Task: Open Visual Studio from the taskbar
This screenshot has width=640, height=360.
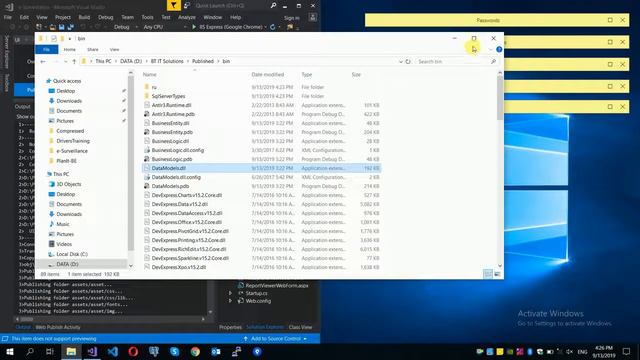Action: coord(92,351)
